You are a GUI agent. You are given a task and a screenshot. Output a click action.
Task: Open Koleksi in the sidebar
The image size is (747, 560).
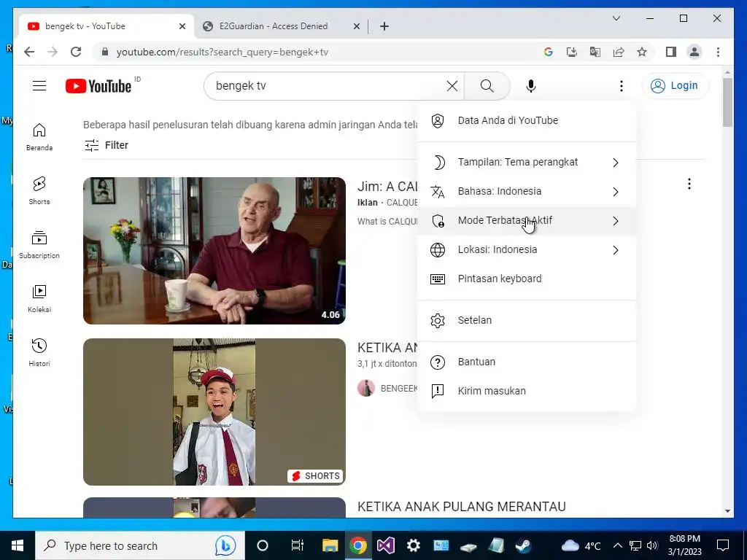coord(39,298)
